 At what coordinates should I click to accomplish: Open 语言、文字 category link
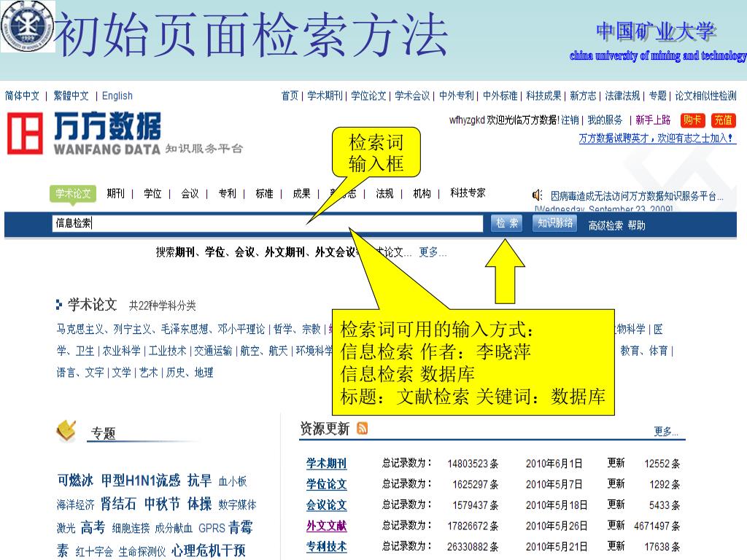(80, 373)
